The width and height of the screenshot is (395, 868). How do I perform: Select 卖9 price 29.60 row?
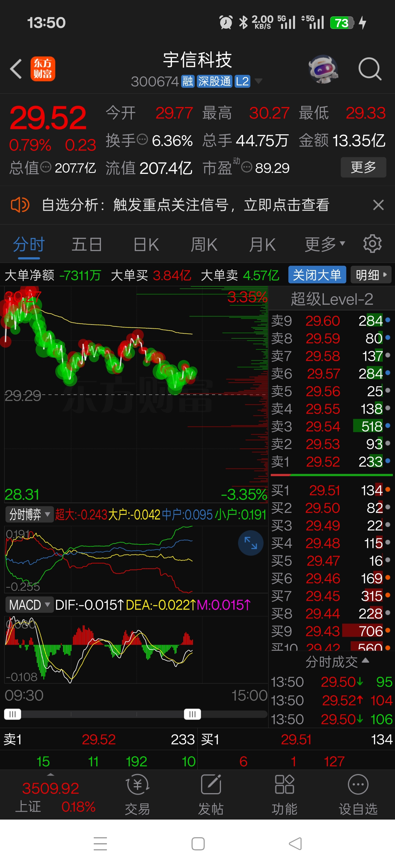(331, 320)
